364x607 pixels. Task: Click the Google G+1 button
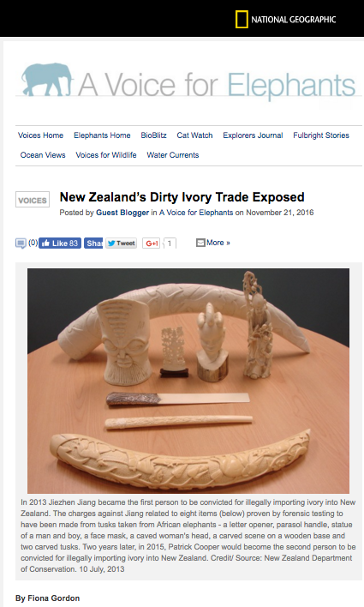pyautogui.click(x=152, y=243)
